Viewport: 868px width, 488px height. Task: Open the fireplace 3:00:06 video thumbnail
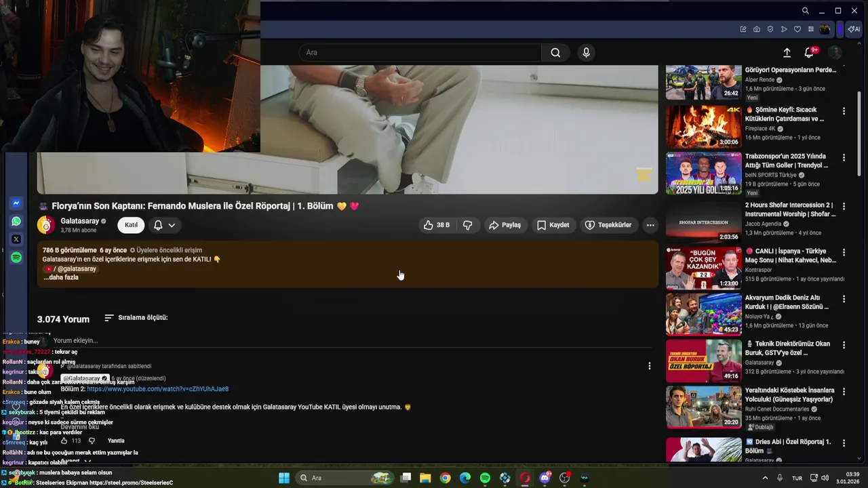click(703, 126)
